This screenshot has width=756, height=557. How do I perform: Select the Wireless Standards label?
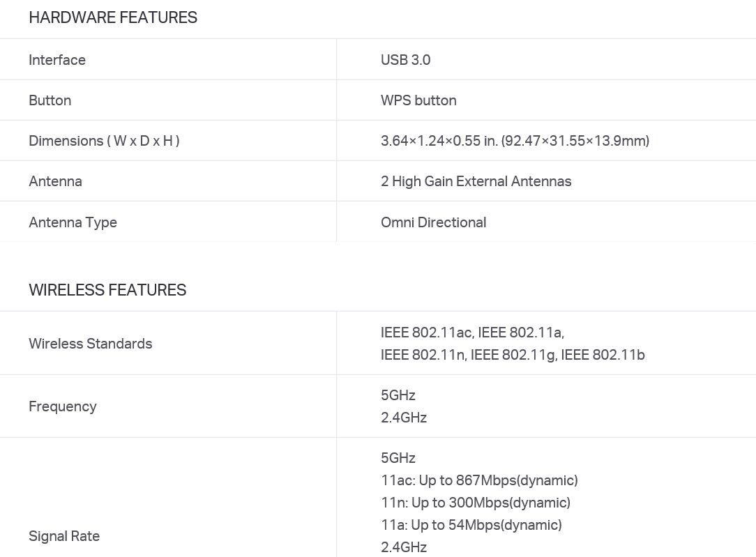[x=90, y=344]
